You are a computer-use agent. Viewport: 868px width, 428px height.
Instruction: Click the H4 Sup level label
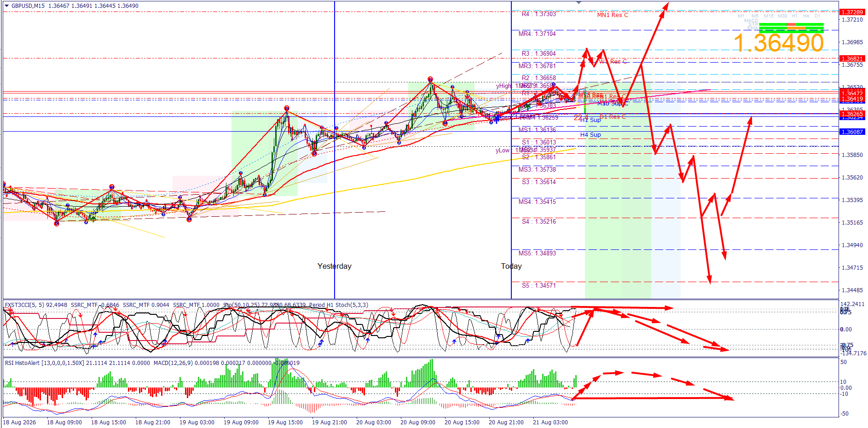(x=590, y=135)
